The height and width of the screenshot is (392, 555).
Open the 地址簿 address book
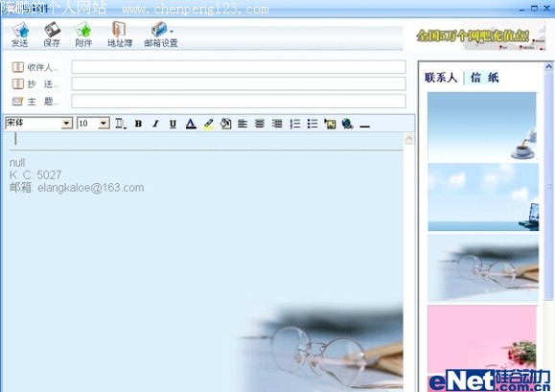[x=120, y=35]
